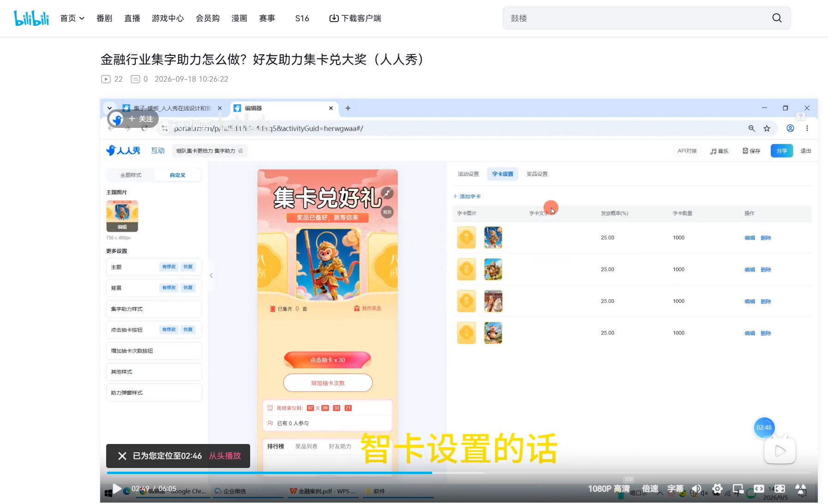The width and height of the screenshot is (828, 504).
Task: Switch to wide screen mode
Action: pyautogui.click(x=759, y=489)
